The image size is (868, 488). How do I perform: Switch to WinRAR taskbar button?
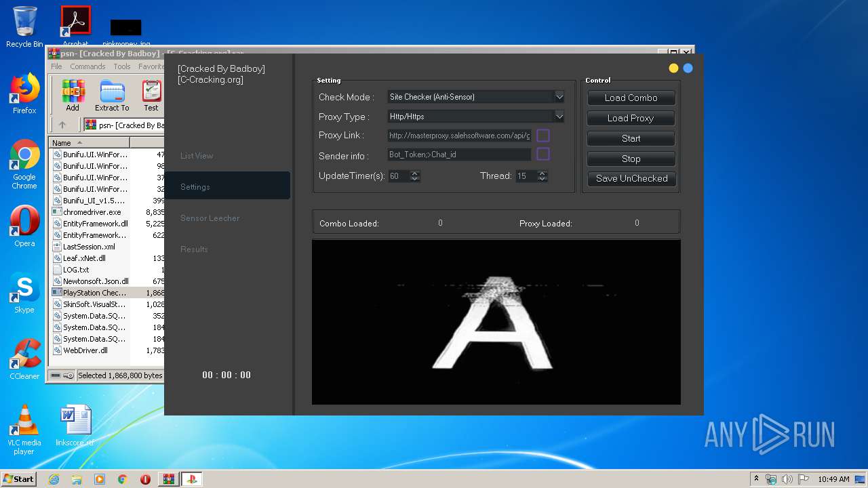[168, 479]
